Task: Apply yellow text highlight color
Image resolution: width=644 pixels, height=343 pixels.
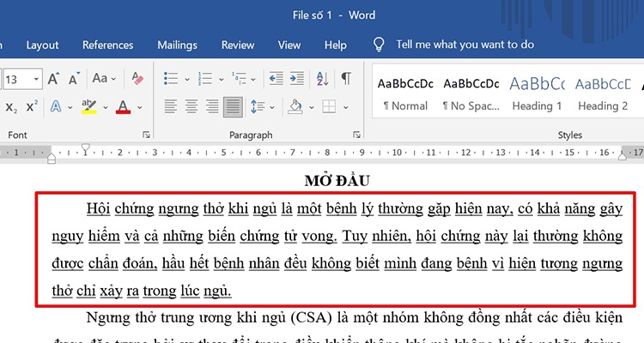Action: [x=89, y=106]
